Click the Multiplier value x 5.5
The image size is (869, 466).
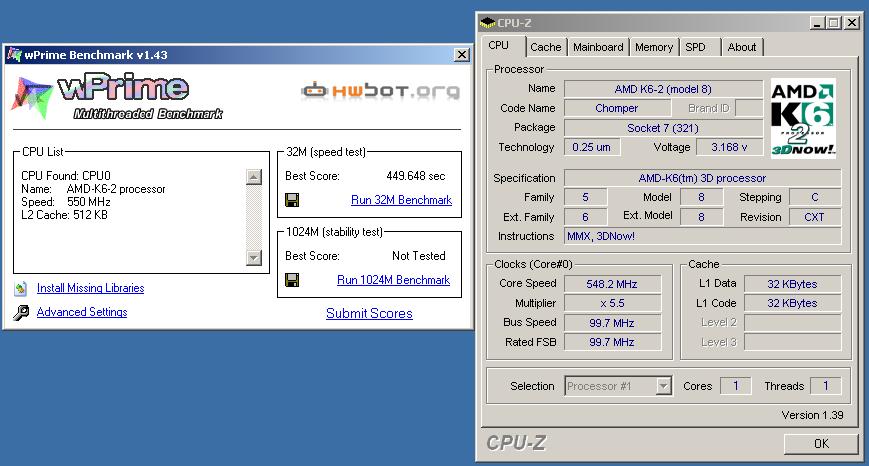point(612,303)
